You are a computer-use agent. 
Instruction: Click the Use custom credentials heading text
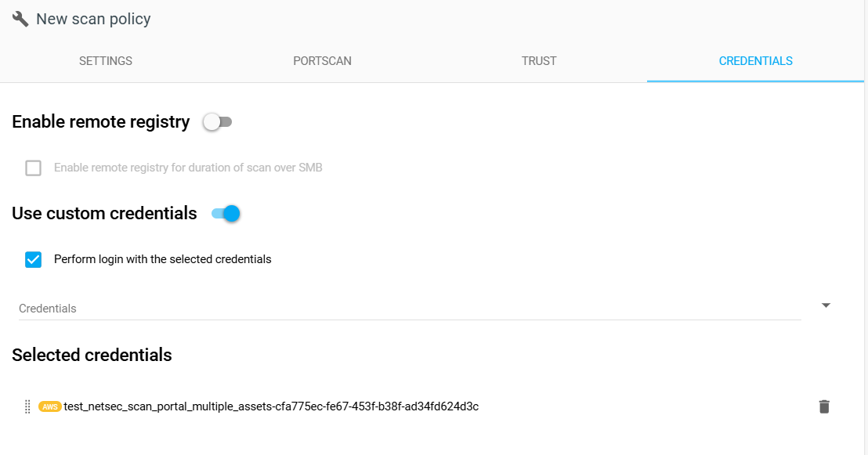104,213
